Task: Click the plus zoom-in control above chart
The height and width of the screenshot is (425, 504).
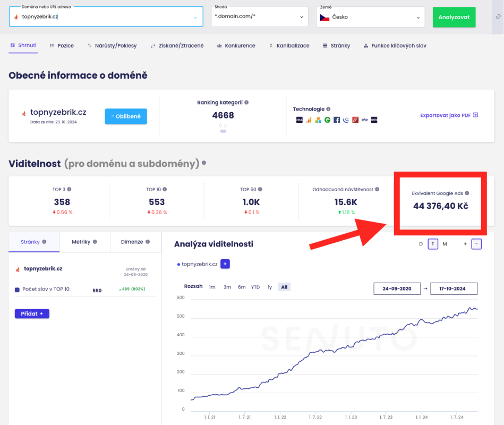Action: point(465,244)
